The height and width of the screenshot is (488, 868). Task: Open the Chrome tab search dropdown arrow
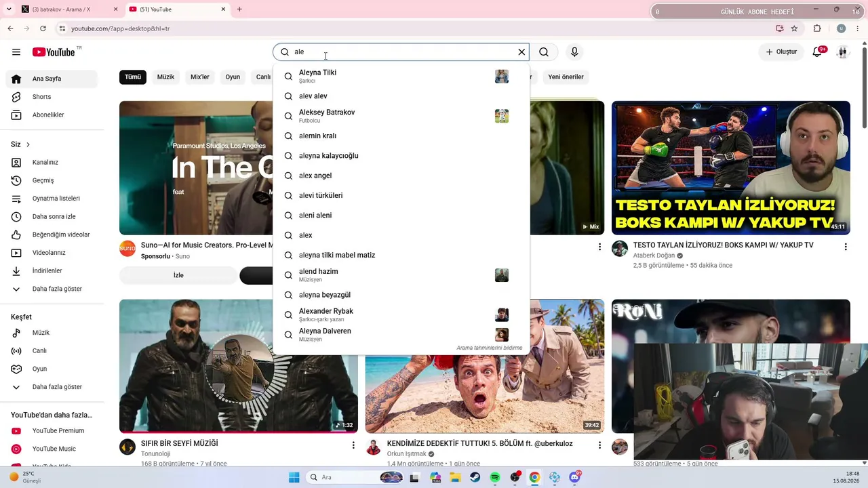pyautogui.click(x=9, y=9)
